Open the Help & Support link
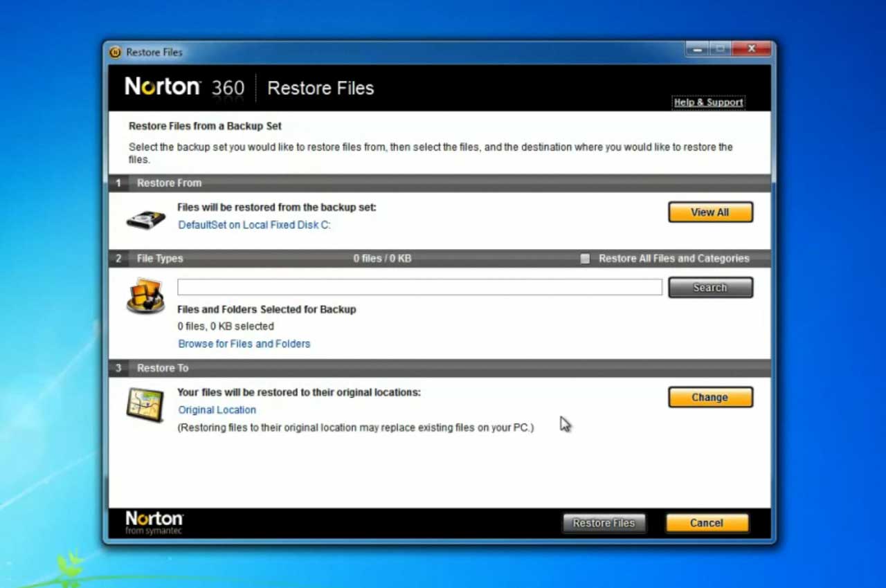 tap(708, 102)
